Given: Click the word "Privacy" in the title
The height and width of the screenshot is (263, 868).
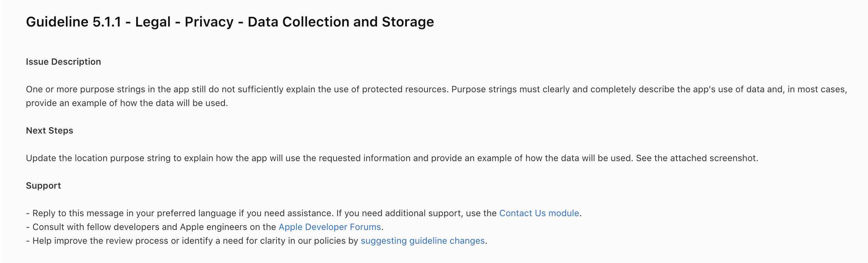Looking at the screenshot, I should click(x=209, y=22).
